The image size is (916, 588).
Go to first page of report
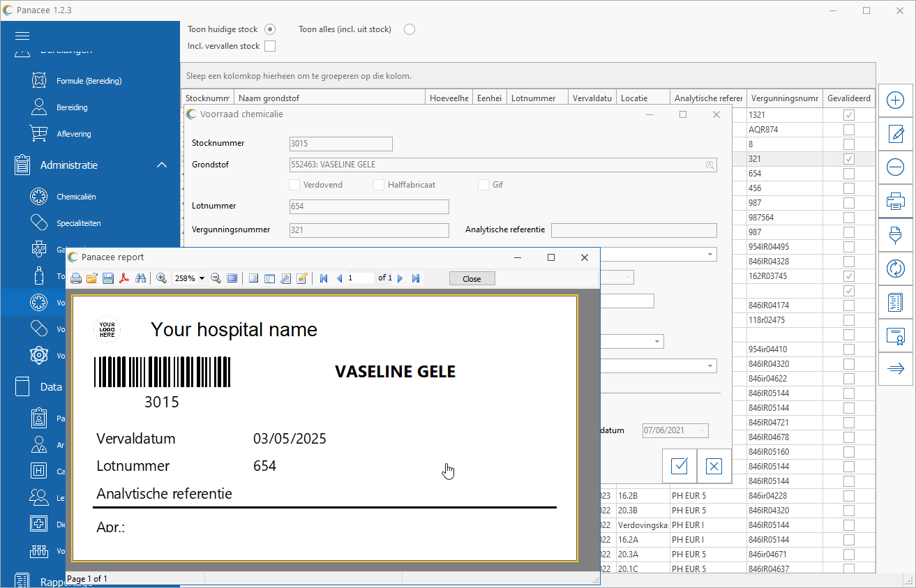pyautogui.click(x=324, y=278)
